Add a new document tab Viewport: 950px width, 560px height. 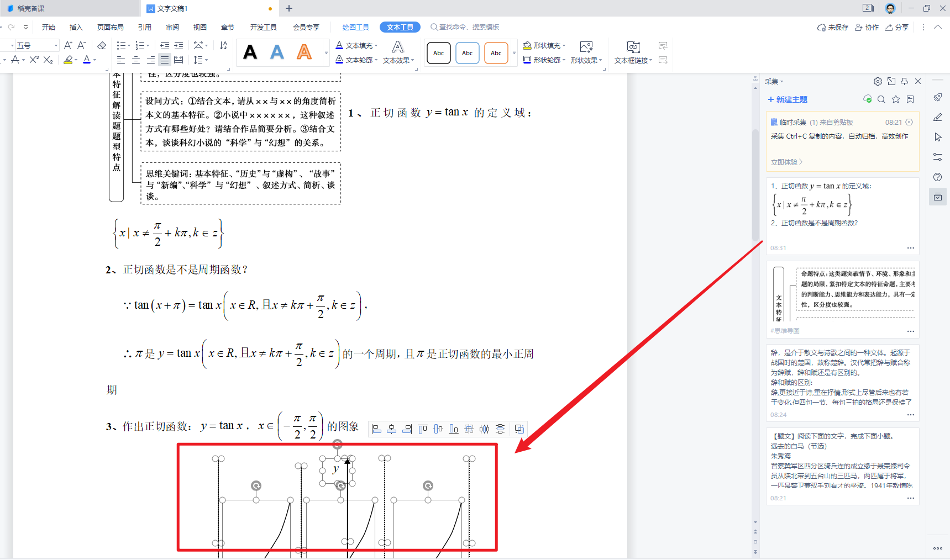click(289, 8)
